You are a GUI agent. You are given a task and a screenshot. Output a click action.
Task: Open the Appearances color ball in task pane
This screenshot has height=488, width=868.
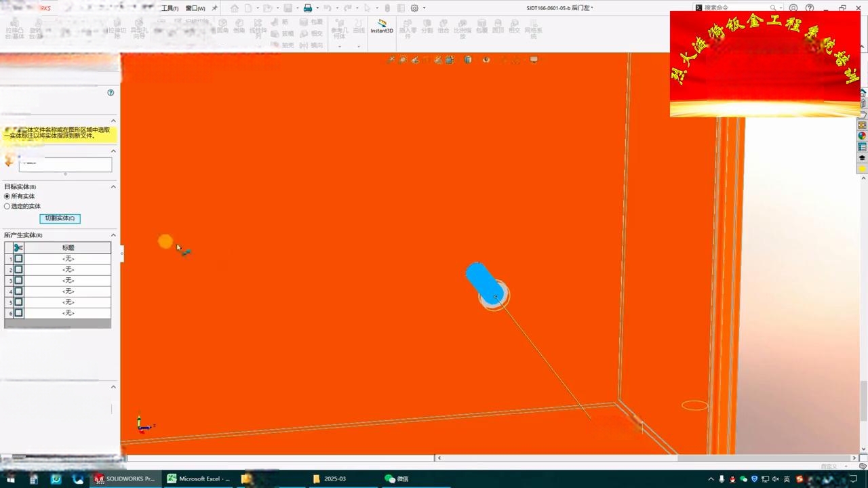click(x=862, y=136)
